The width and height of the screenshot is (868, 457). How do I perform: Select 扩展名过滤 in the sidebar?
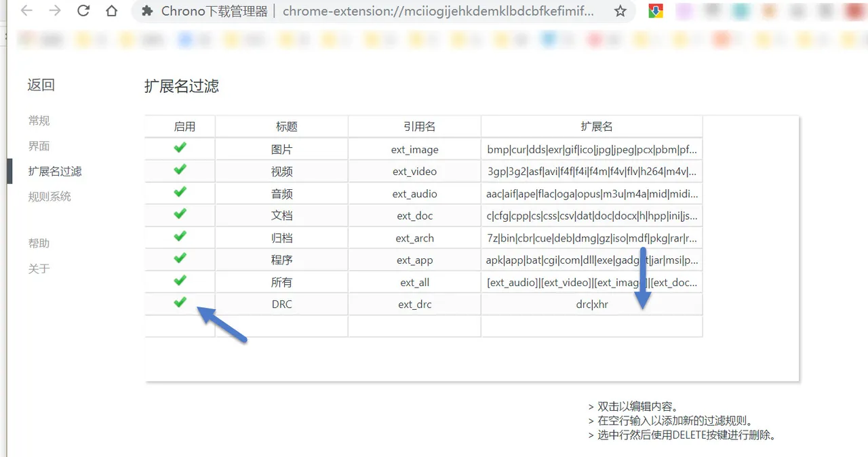point(55,172)
